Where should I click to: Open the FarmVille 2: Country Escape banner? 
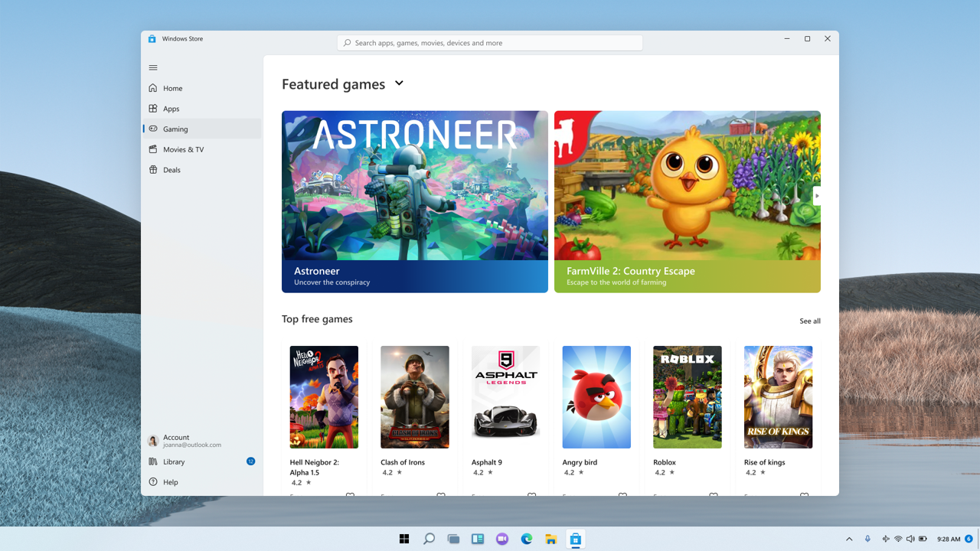point(688,201)
